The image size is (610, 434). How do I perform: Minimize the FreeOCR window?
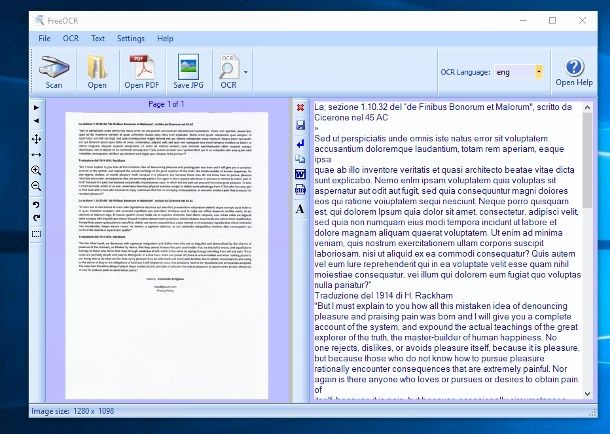tap(523, 20)
